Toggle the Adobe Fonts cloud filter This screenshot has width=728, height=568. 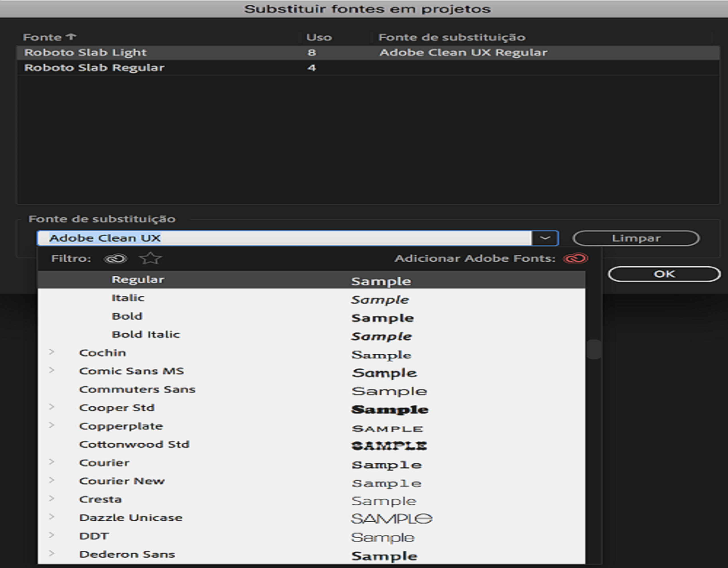pyautogui.click(x=115, y=258)
